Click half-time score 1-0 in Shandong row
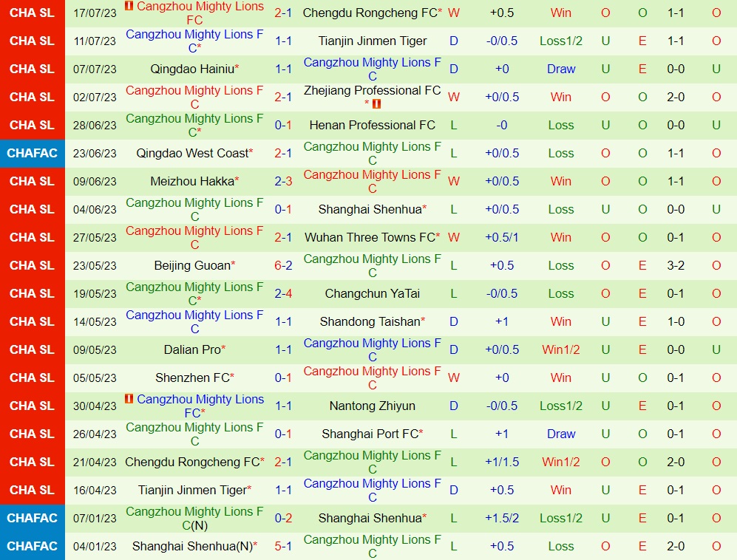Image resolution: width=737 pixels, height=560 pixels. coord(676,321)
